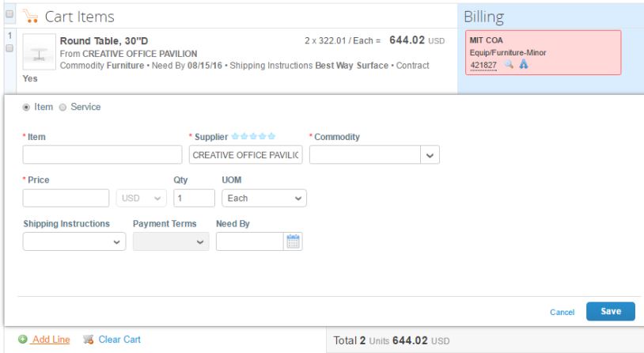Screen dimensions: 644x353
Task: Expand the Commodity dropdown
Action: pyautogui.click(x=429, y=155)
